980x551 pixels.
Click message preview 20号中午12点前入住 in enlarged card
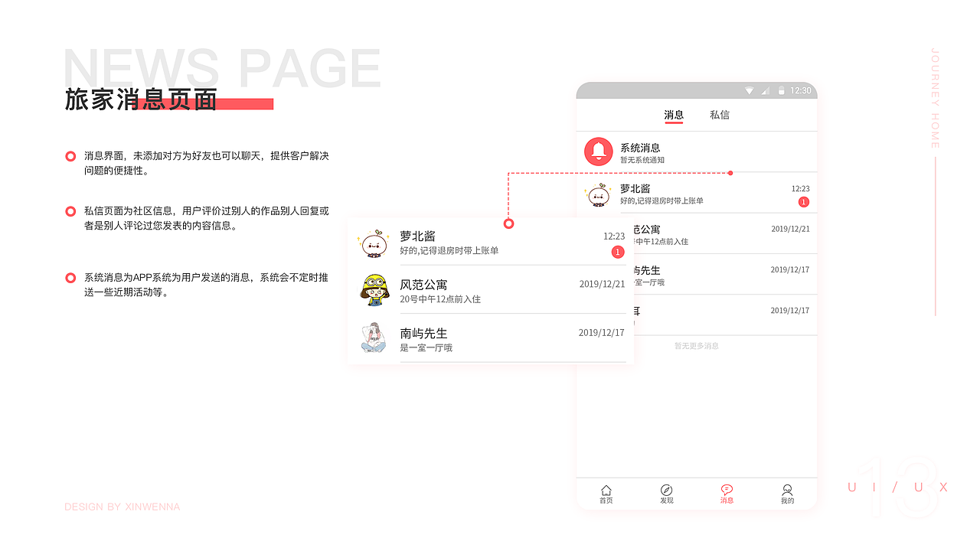440,299
